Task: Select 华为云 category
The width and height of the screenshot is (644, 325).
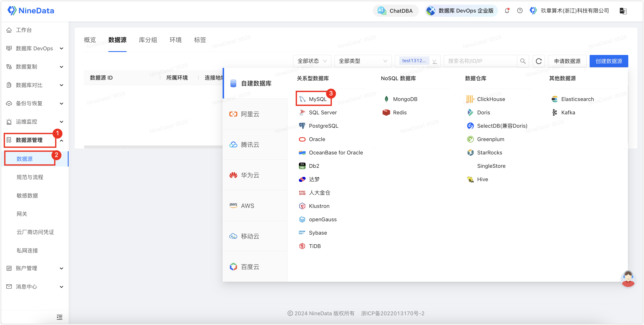Action: pyautogui.click(x=255, y=175)
